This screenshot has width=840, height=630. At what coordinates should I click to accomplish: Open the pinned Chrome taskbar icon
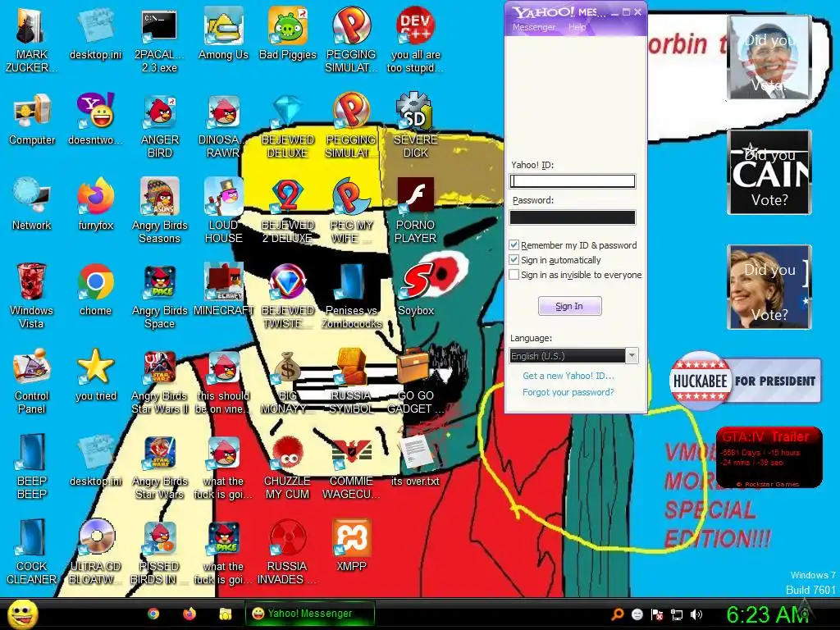[153, 614]
